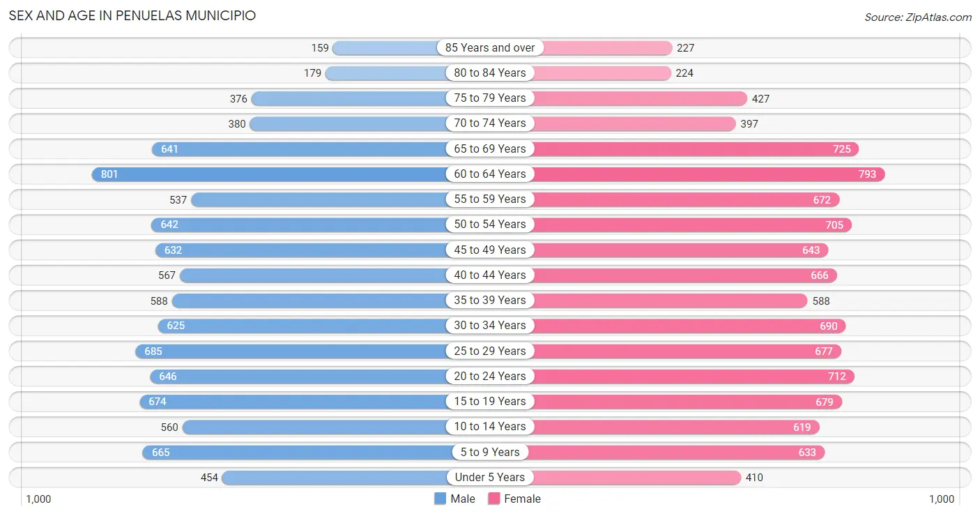Click the Under 5 Years age label
The width and height of the screenshot is (980, 516).
[x=490, y=478]
